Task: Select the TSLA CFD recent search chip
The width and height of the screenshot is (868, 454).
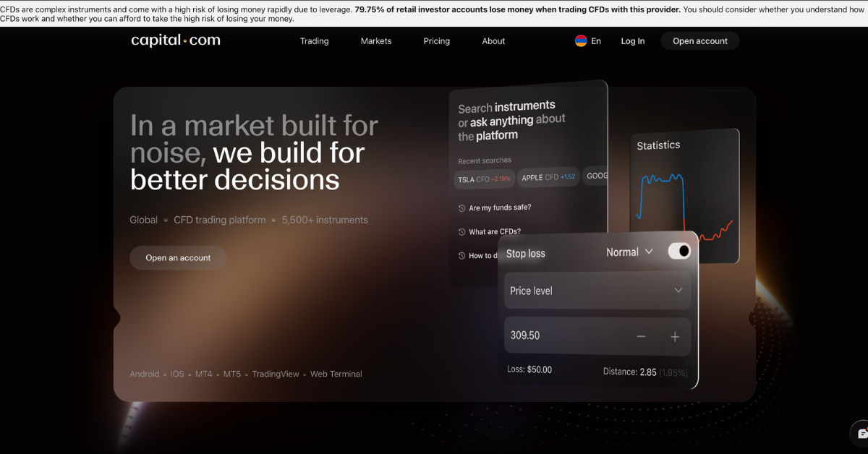Action: click(484, 179)
